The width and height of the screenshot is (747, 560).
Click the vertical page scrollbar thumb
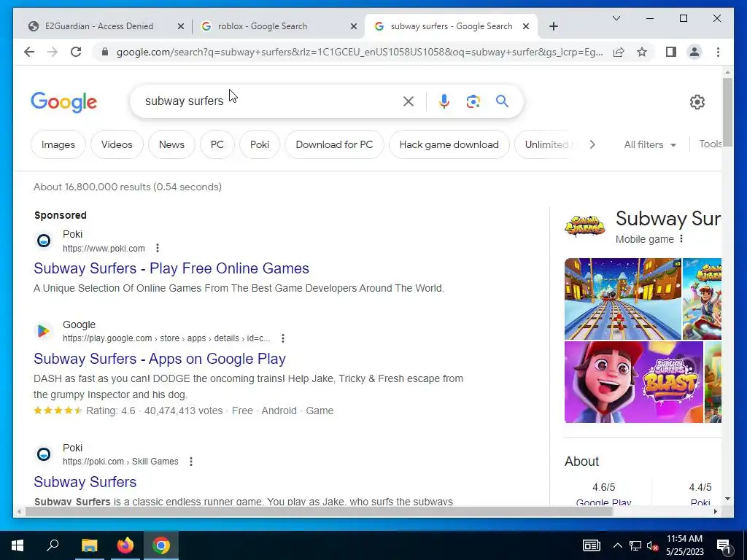[727, 112]
